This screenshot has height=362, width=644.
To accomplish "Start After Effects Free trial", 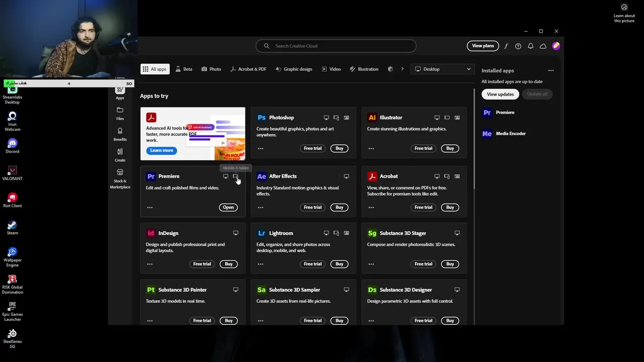I will (312, 208).
